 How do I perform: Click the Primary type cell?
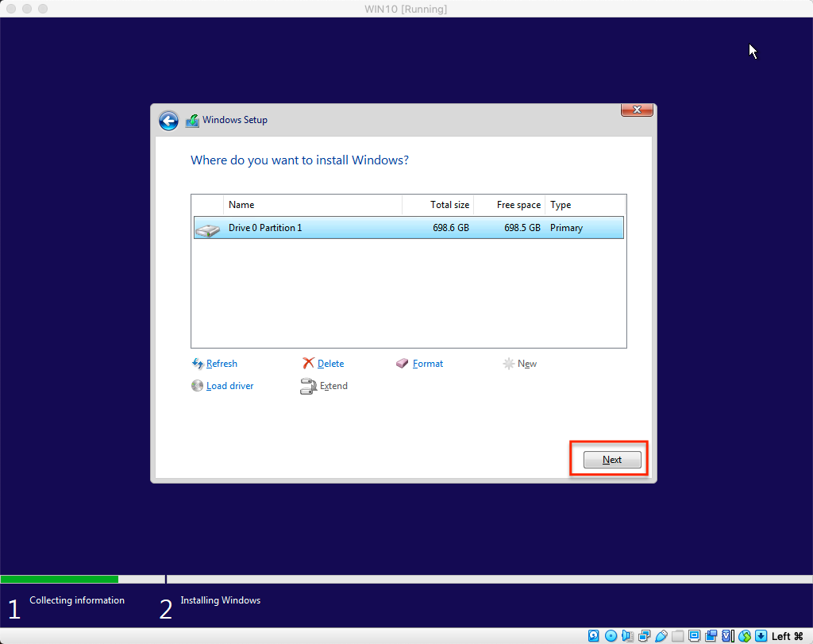tap(566, 228)
